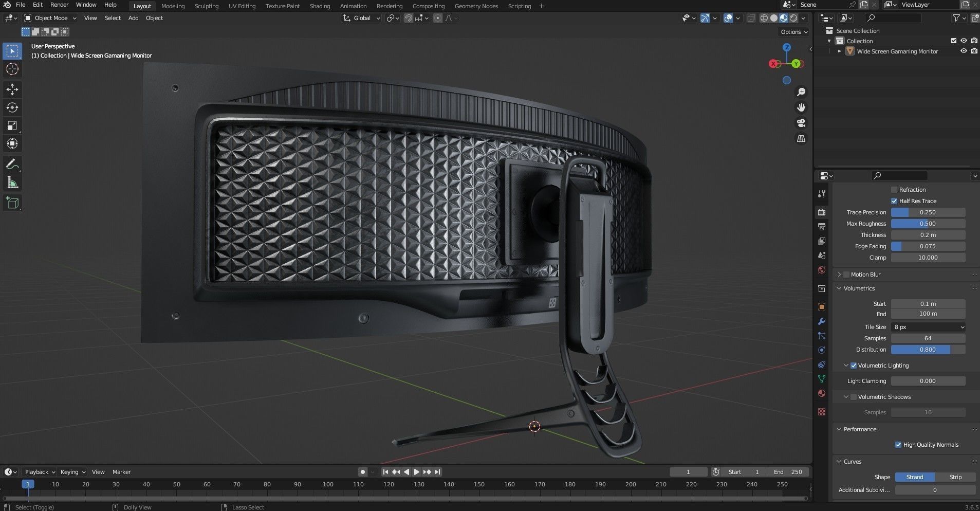The width and height of the screenshot is (980, 511).
Task: Open the Material properties tab
Action: coord(822,393)
